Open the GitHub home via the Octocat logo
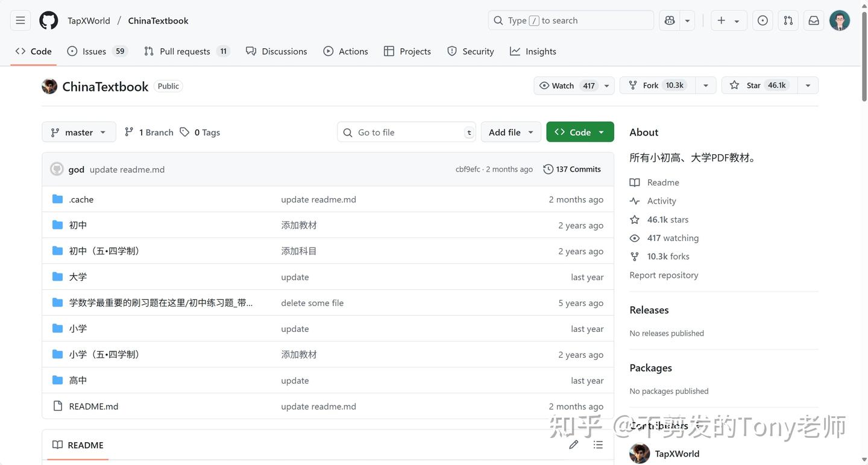This screenshot has height=465, width=868. pyautogui.click(x=48, y=20)
